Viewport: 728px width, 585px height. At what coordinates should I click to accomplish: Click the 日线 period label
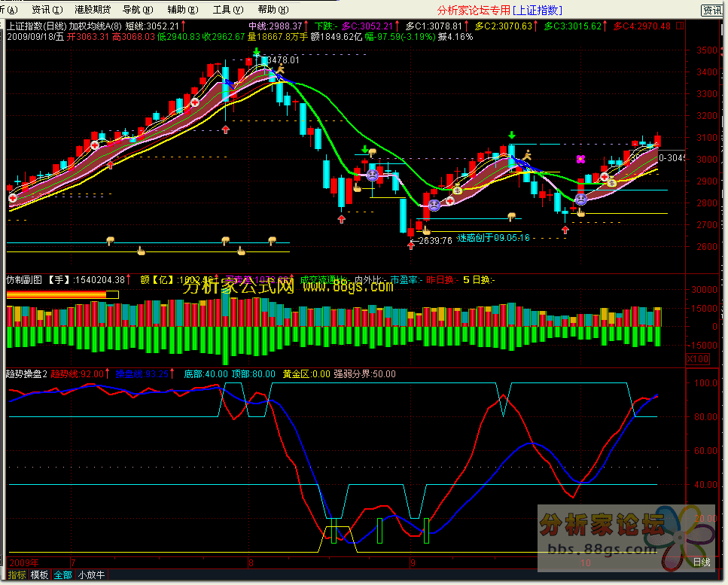[x=702, y=562]
